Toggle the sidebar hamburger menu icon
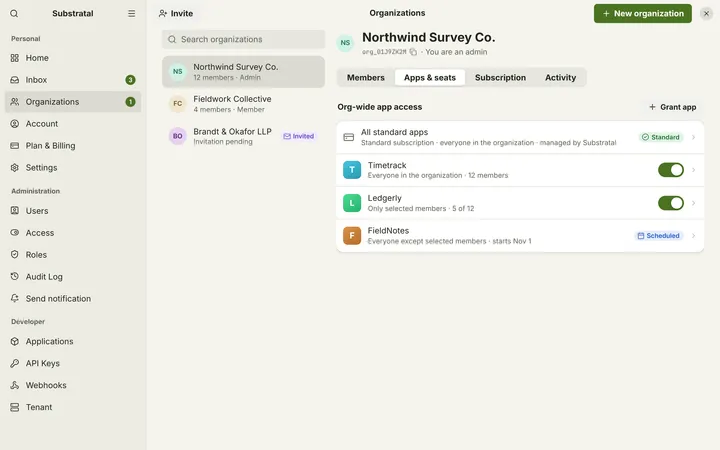 (x=131, y=14)
